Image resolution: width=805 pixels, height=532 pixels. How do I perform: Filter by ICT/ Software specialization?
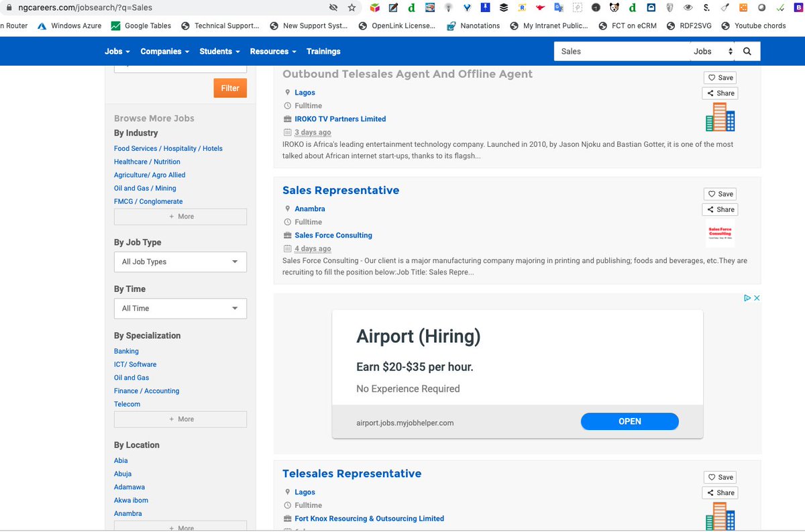tap(135, 364)
